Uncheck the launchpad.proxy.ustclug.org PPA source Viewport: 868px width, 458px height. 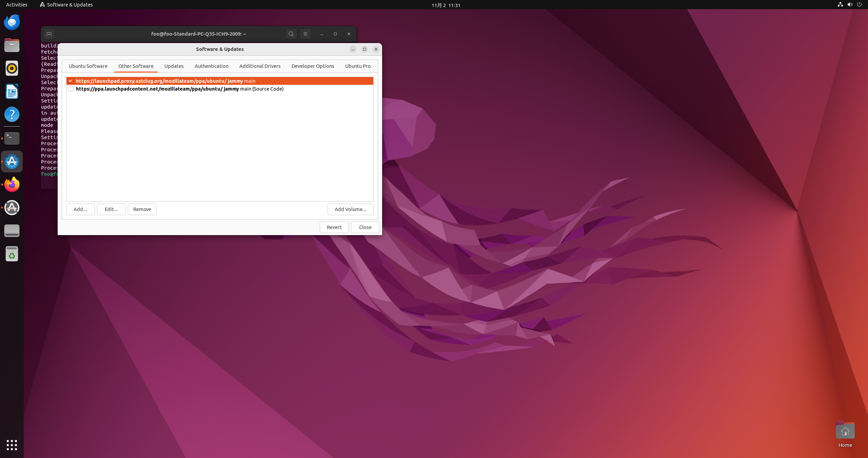(71, 81)
